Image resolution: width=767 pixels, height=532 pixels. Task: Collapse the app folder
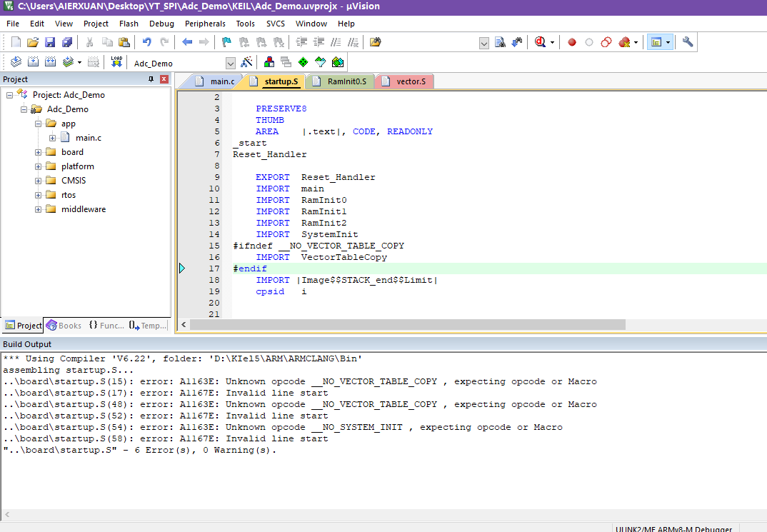pyautogui.click(x=38, y=124)
